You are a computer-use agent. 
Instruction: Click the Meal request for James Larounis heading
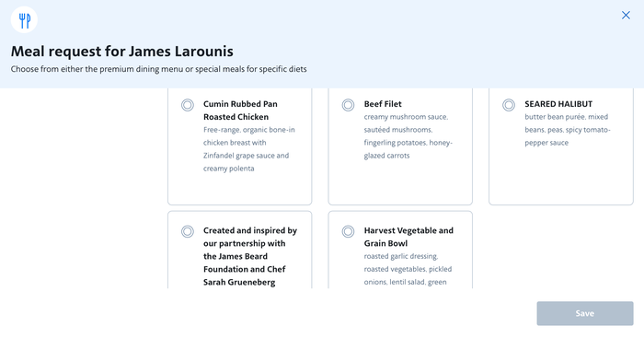pyautogui.click(x=122, y=52)
